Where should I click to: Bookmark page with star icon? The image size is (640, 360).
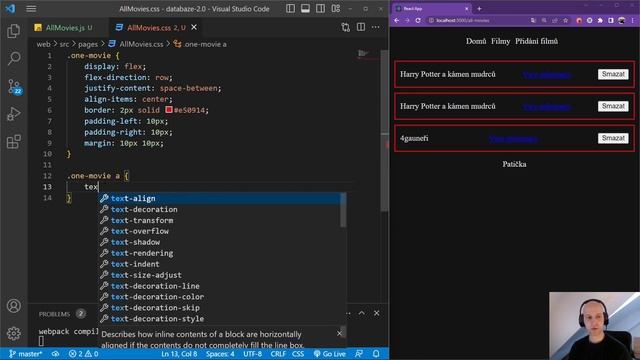tap(565, 20)
